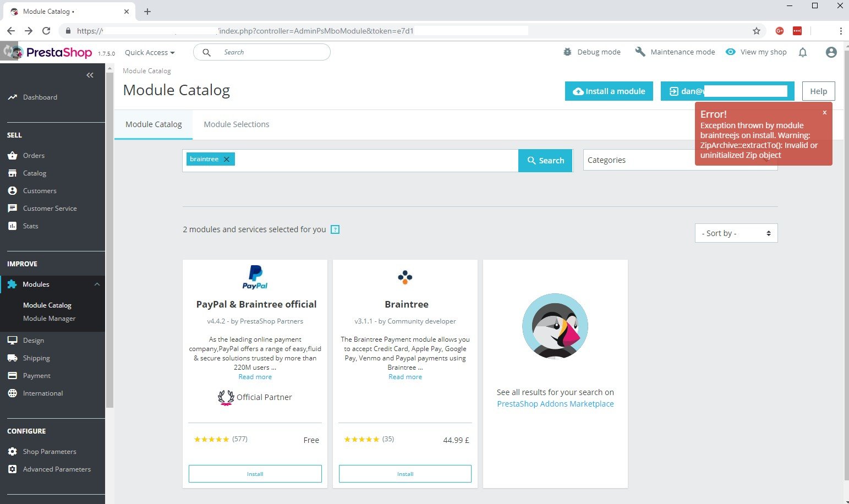Go to Advanced Parameters
The image size is (849, 504).
(x=57, y=469)
